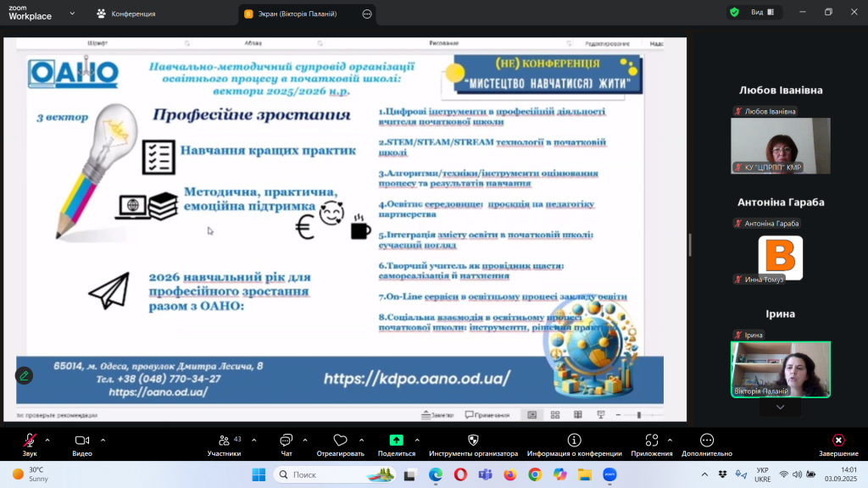Click the green Поделиться share screen icon
The width and height of the screenshot is (868, 488).
point(396,441)
